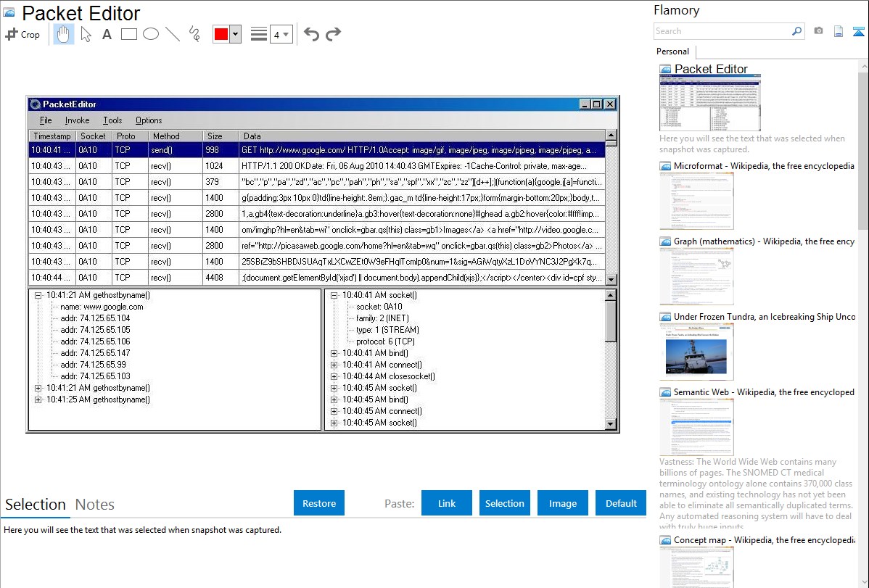869x588 pixels.
Task: Open the Options menu
Action: pos(149,120)
